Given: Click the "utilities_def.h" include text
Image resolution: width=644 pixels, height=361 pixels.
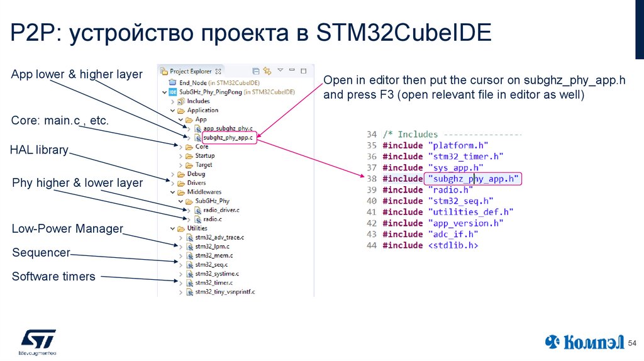Looking at the screenshot, I should coord(470,213).
